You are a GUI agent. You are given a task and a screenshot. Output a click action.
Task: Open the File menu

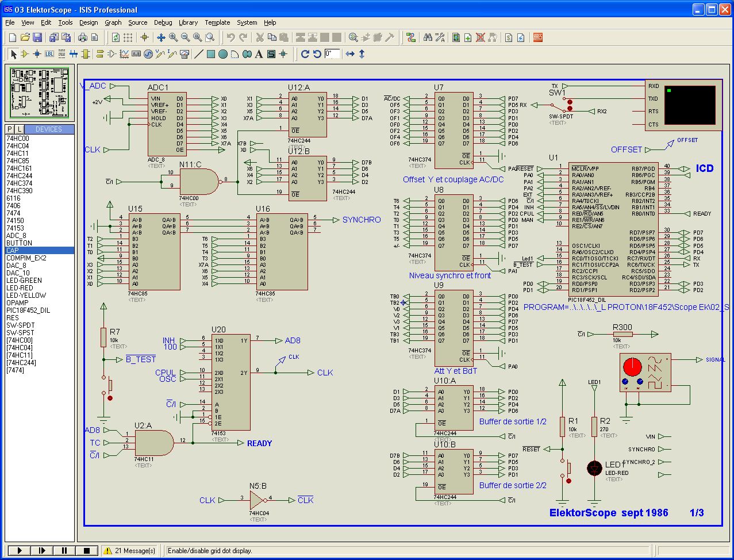tap(10, 22)
